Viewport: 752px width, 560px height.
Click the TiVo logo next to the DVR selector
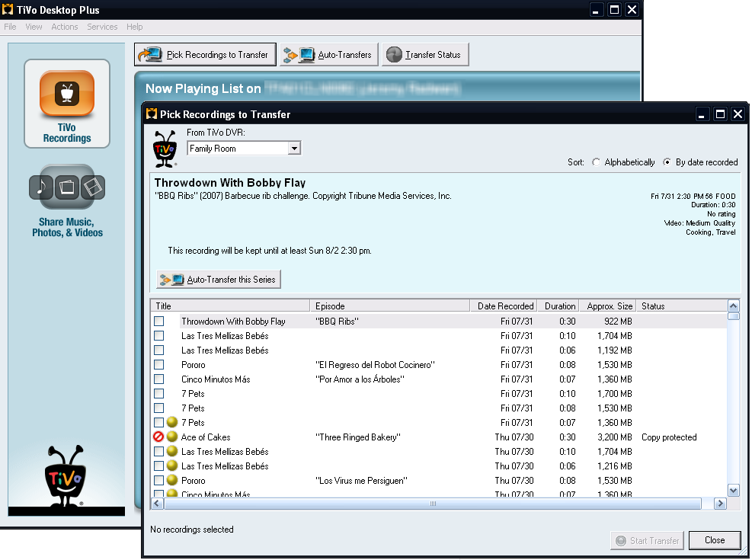[165, 149]
